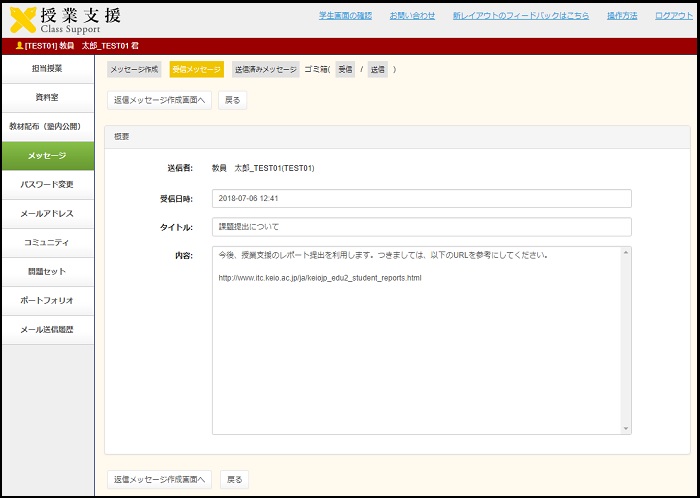Select ポートフォリオ in the sidebar

[x=47, y=301]
